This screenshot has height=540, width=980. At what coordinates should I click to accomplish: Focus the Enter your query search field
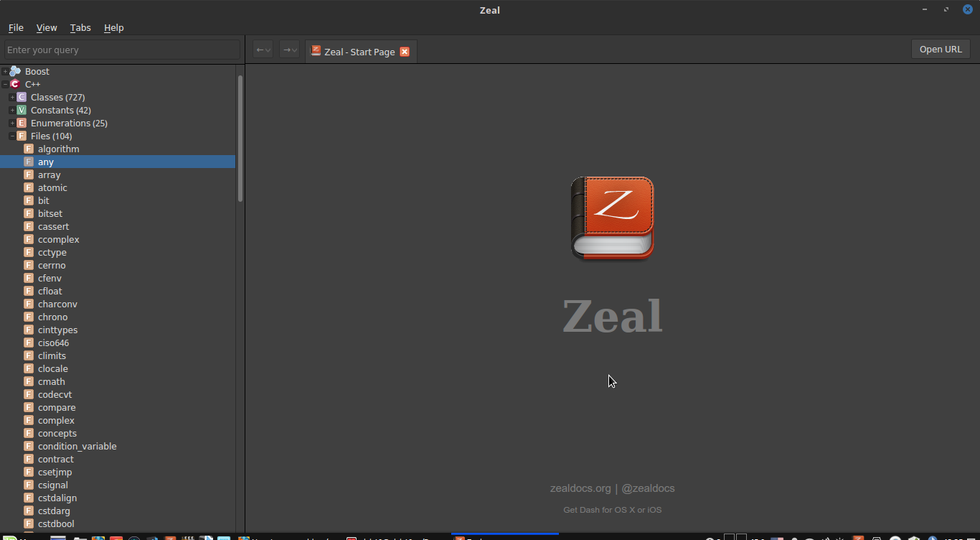(122, 50)
